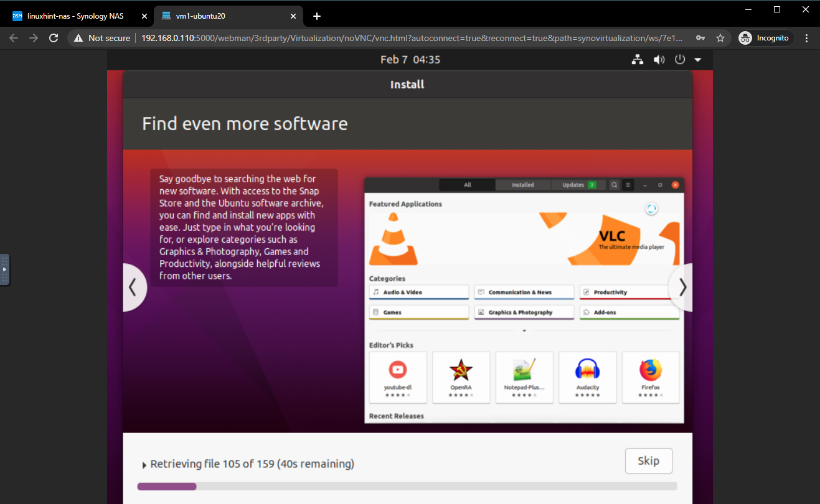Click the power icon in top bar
Screen dimensions: 820x504
pos(680,60)
